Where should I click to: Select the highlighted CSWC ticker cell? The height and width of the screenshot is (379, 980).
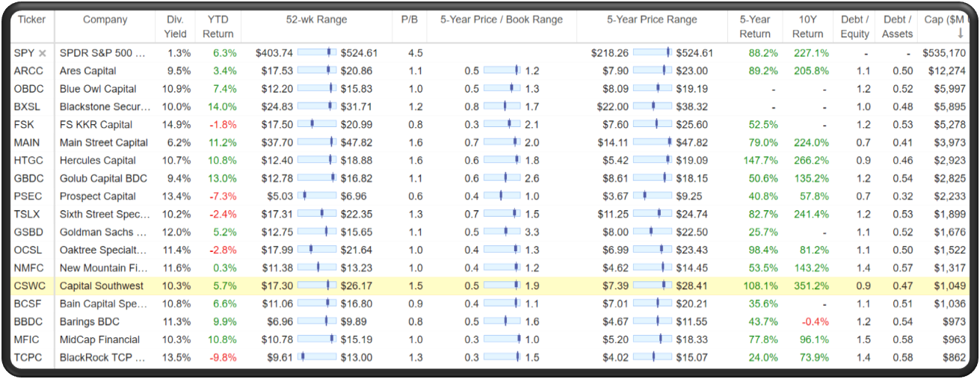[x=31, y=286]
